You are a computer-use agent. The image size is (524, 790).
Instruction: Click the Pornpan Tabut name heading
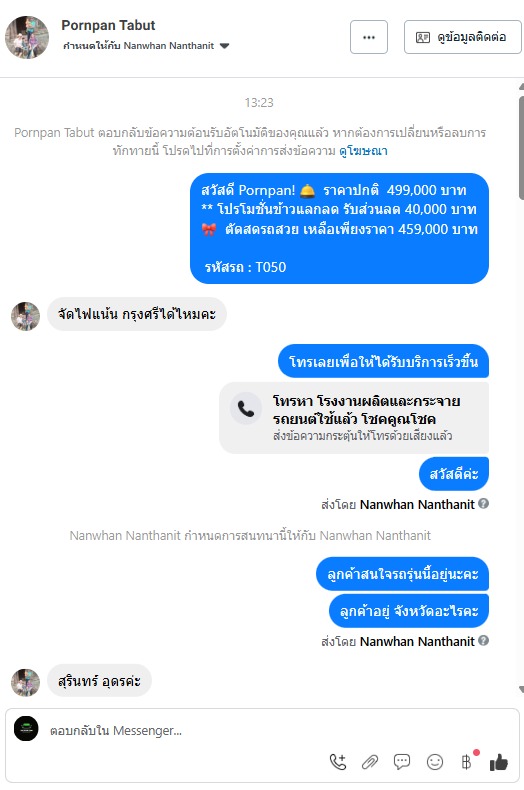pyautogui.click(x=108, y=25)
